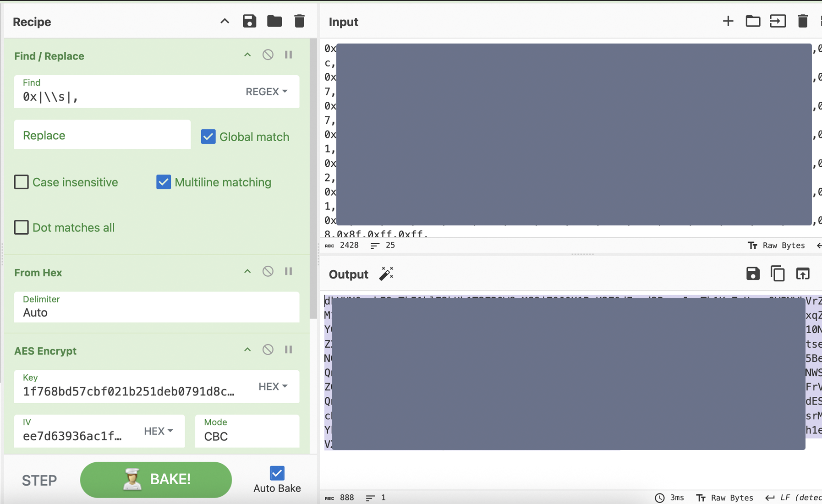This screenshot has width=822, height=504.
Task: Add a new input tab
Action: 728,21
